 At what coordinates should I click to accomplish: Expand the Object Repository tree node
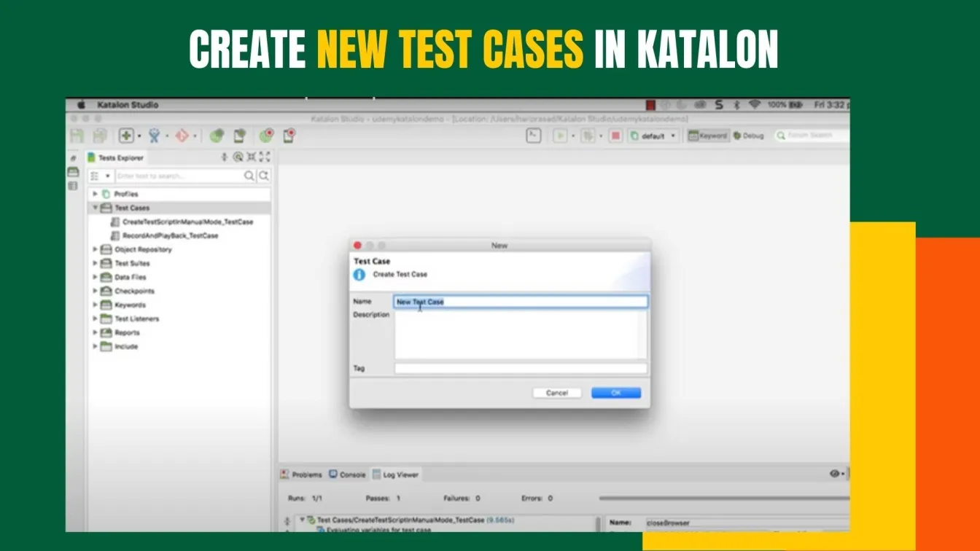95,249
